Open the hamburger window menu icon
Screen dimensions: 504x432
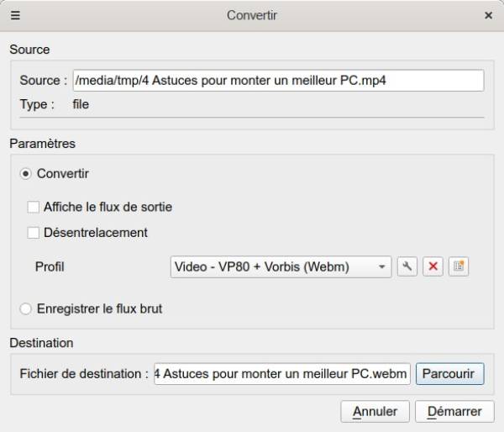pyautogui.click(x=15, y=15)
